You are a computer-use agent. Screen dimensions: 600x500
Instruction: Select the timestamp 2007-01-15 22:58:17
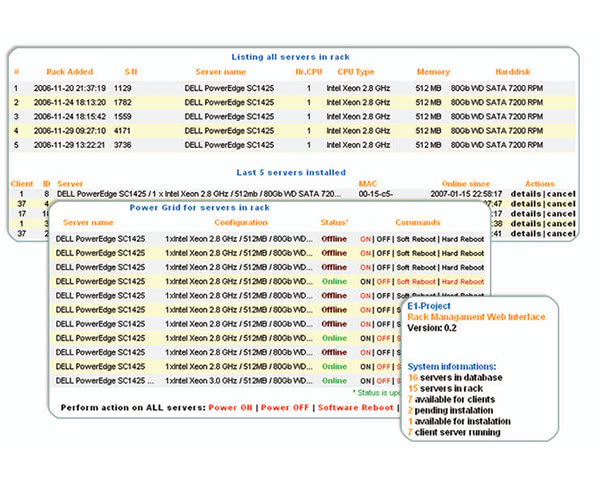tap(466, 194)
